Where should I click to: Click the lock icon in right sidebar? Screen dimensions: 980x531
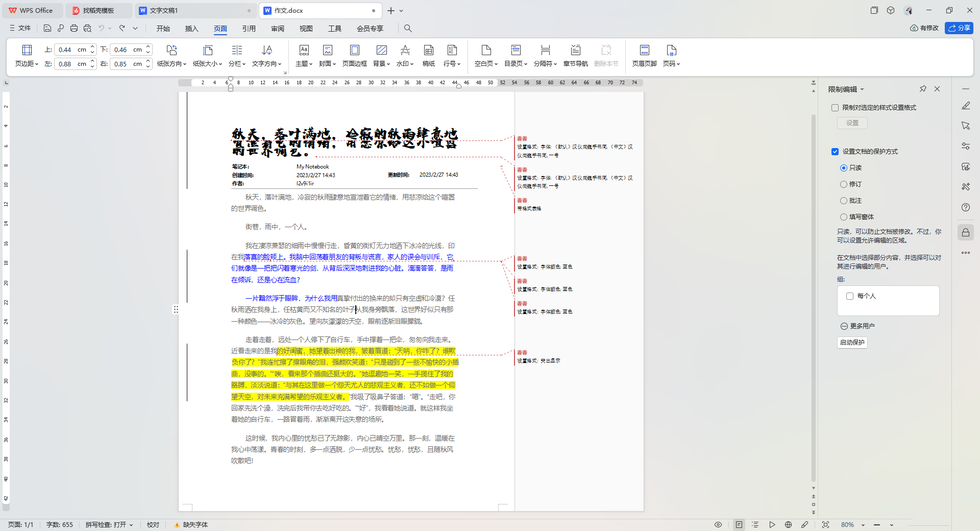pos(966,233)
